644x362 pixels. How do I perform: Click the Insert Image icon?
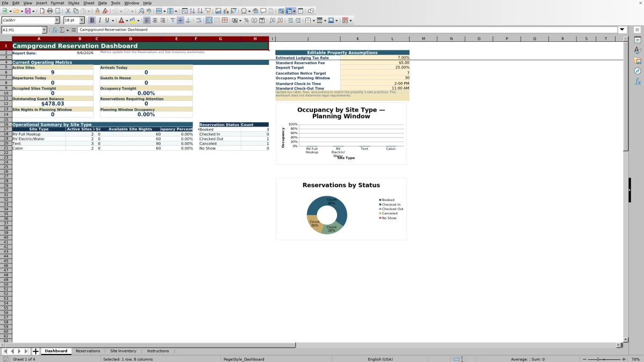coord(218,11)
